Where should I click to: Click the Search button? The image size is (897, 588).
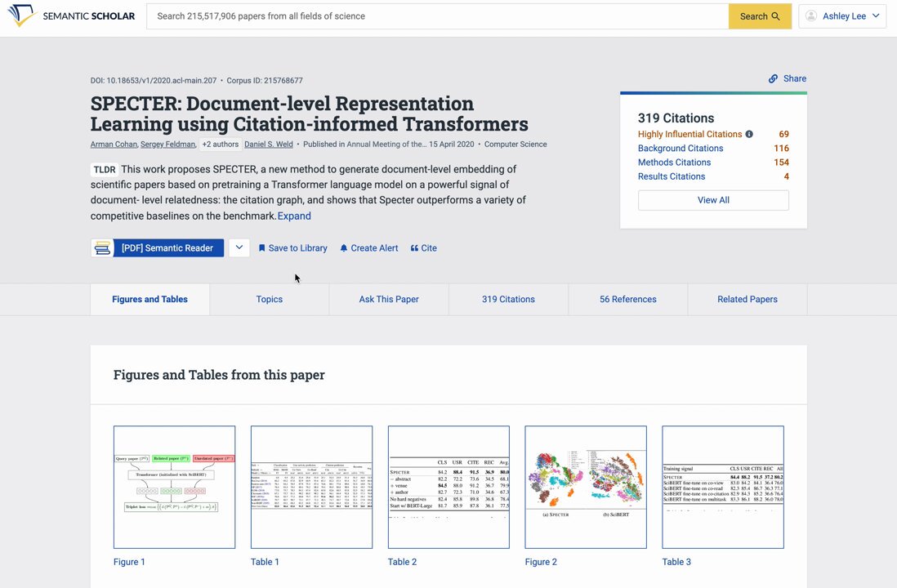click(x=760, y=16)
